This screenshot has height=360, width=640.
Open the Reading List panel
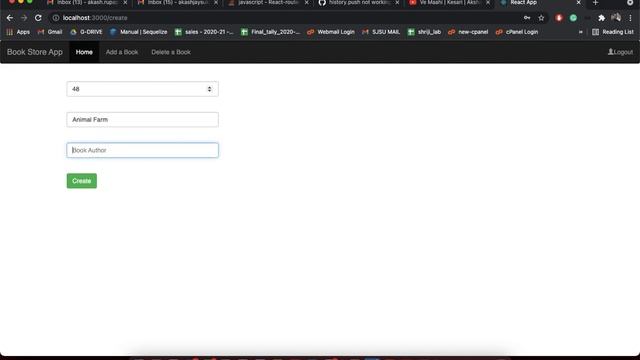(x=613, y=32)
